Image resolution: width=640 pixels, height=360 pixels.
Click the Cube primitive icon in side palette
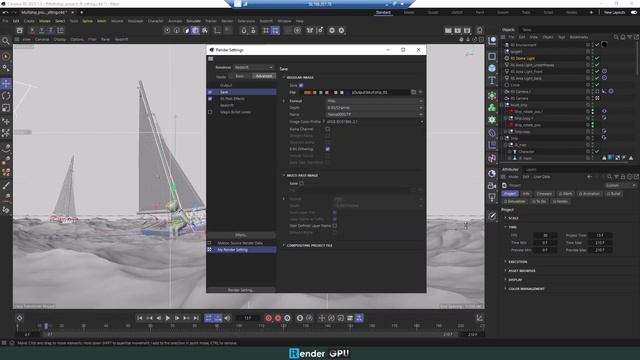pos(492,68)
